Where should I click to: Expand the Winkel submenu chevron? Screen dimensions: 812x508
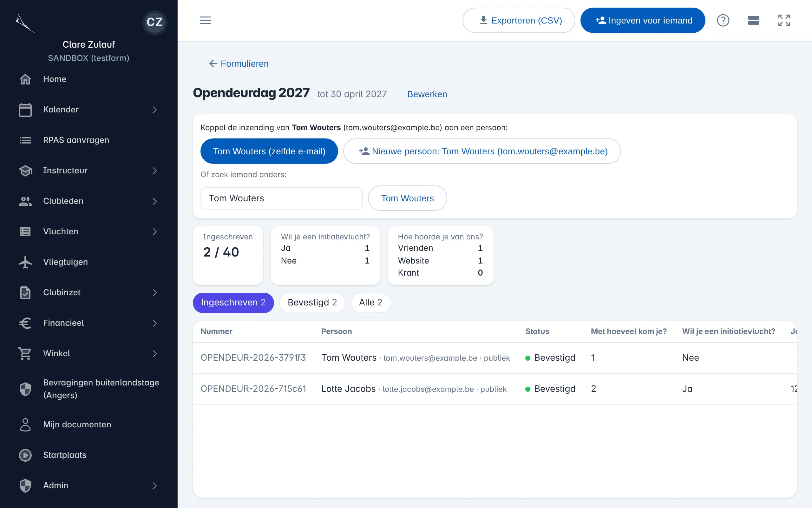(x=154, y=354)
